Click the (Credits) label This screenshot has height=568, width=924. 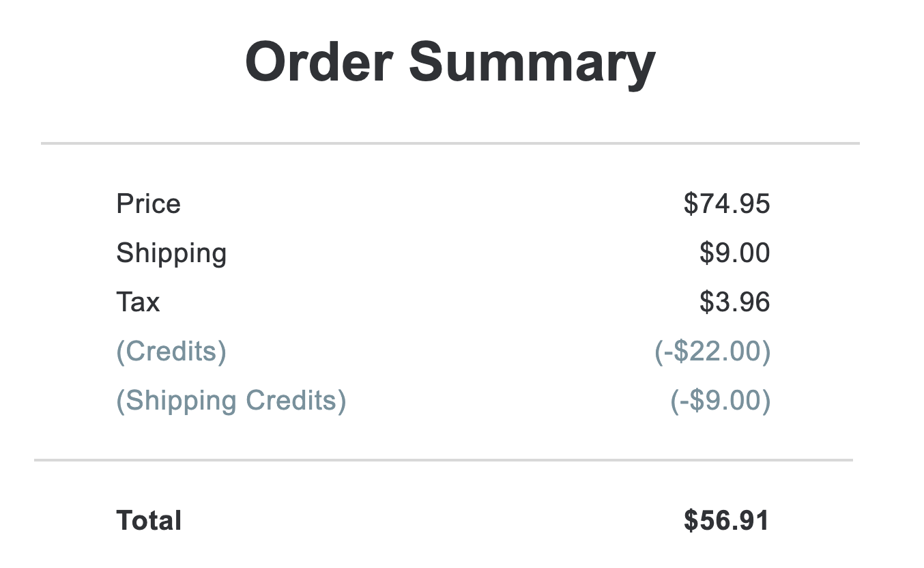click(171, 352)
